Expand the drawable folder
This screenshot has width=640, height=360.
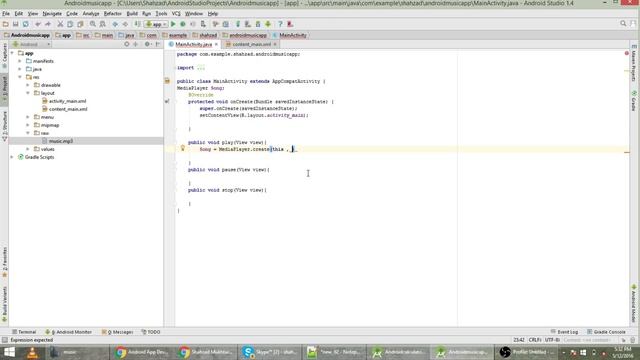coord(28,85)
